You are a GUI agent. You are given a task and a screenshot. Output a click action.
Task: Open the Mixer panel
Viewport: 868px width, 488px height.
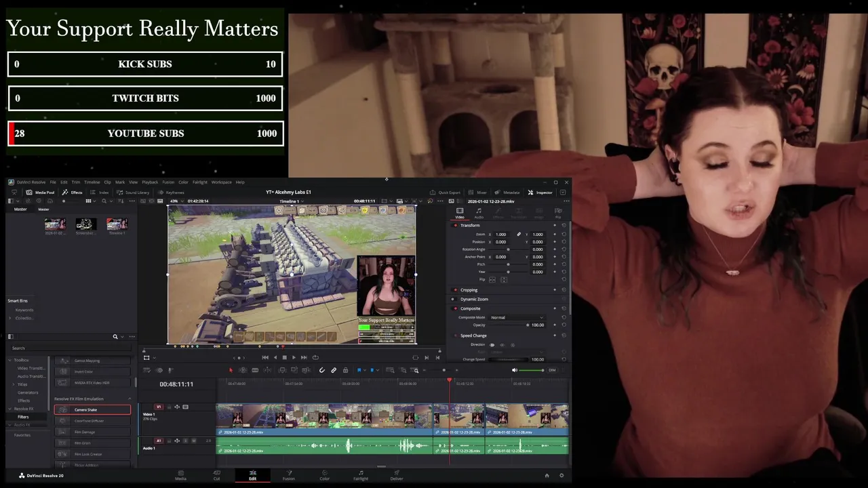point(477,192)
